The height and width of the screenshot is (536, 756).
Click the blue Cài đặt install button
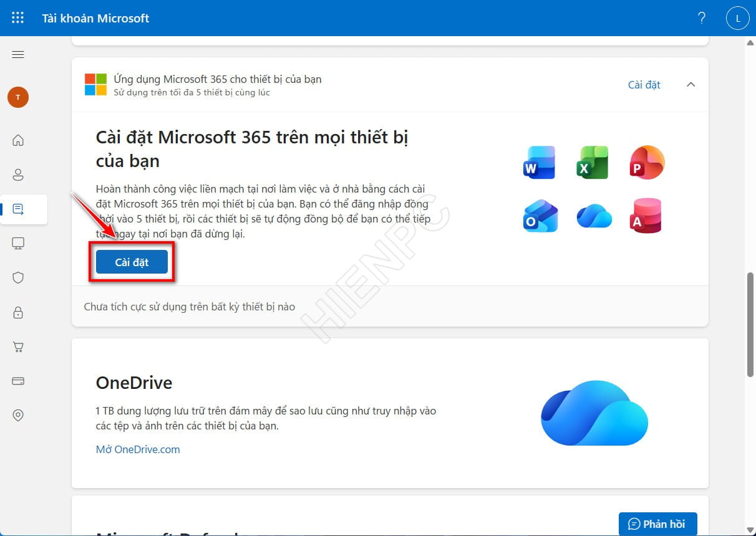click(132, 262)
